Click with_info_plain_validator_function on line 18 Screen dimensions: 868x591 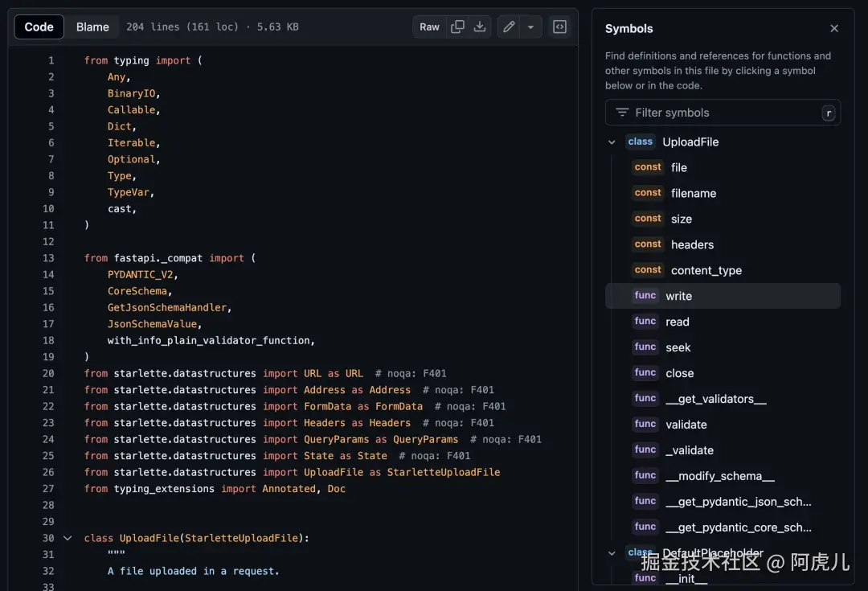tap(209, 341)
